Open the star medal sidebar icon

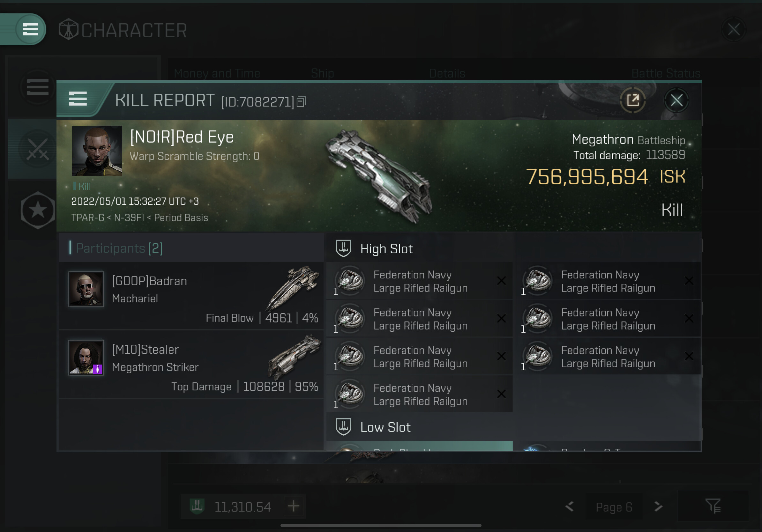click(38, 210)
